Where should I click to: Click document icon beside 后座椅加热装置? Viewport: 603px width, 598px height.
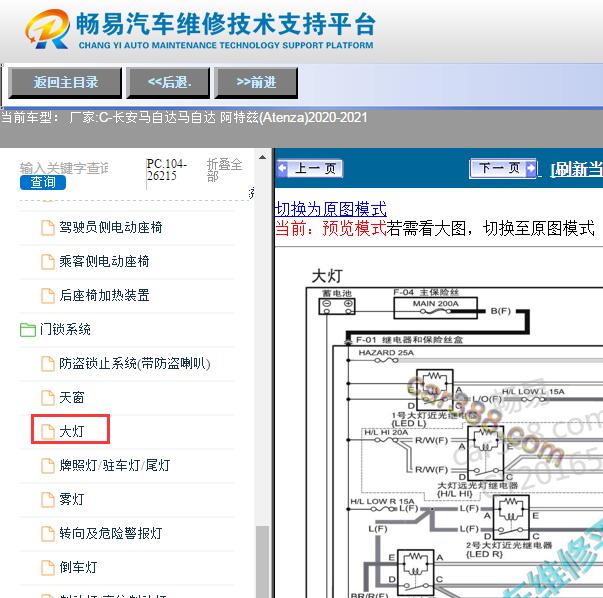[48, 295]
